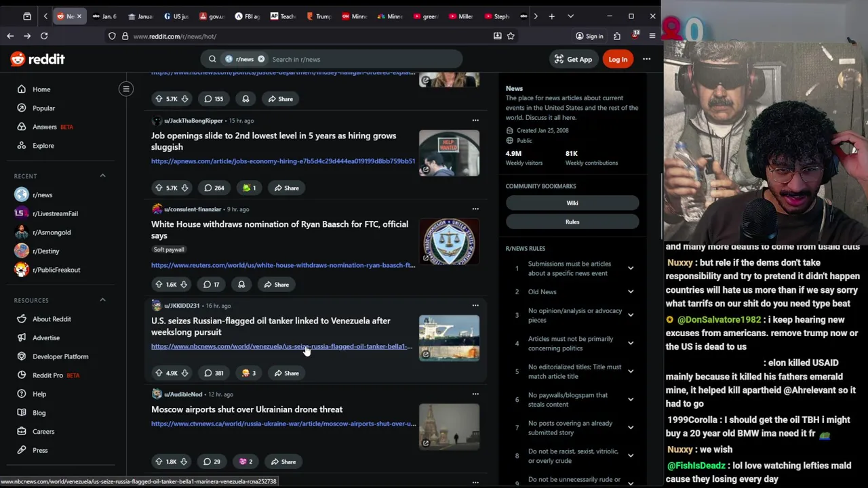The width and height of the screenshot is (868, 488).
Task: Open overflow menu on Job openings post
Action: (x=475, y=121)
